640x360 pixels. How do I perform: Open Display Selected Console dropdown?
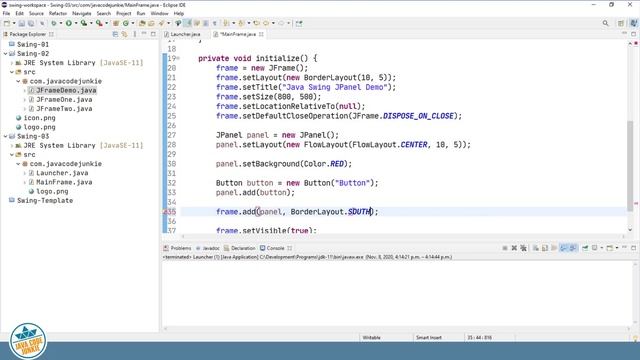pos(602,248)
